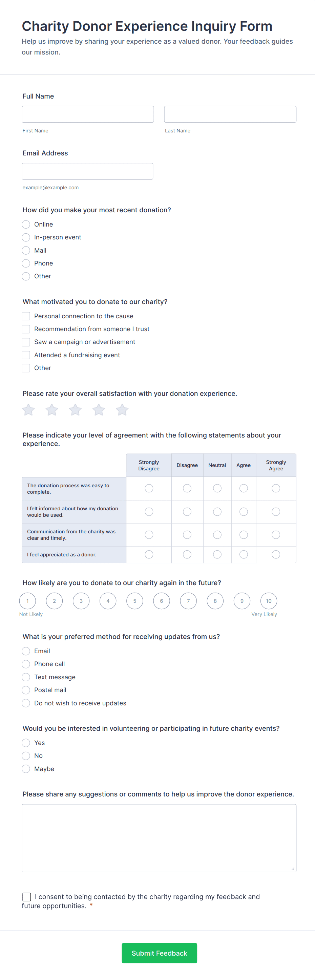The width and height of the screenshot is (315, 980).
Task: Rate satisfaction with the first star
Action: tap(28, 410)
